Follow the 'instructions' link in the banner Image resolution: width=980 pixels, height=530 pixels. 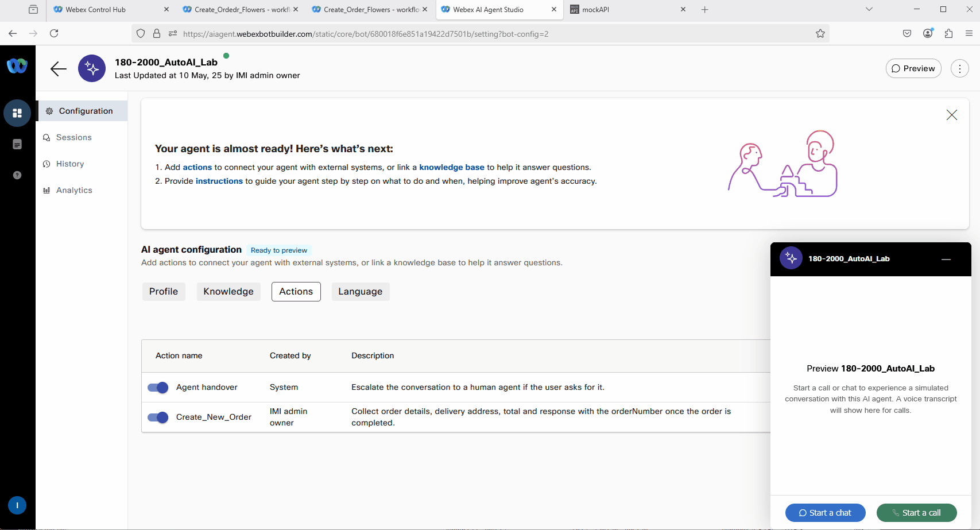[219, 181]
